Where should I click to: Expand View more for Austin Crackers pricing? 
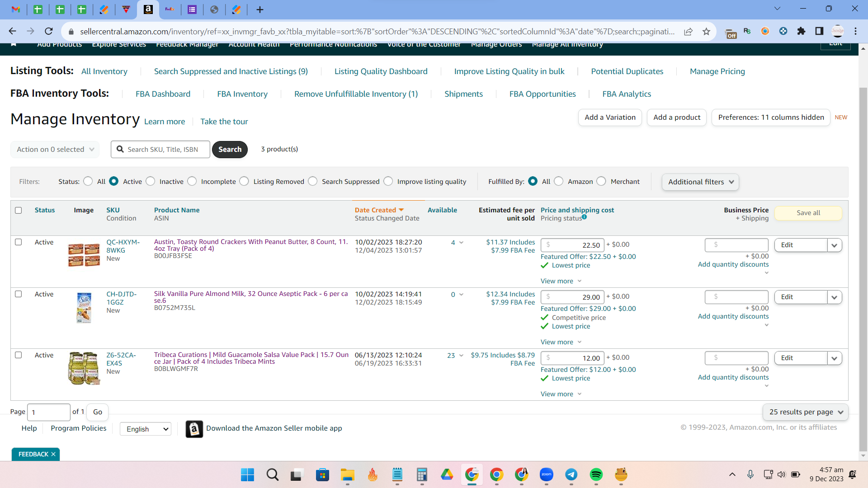(x=561, y=281)
